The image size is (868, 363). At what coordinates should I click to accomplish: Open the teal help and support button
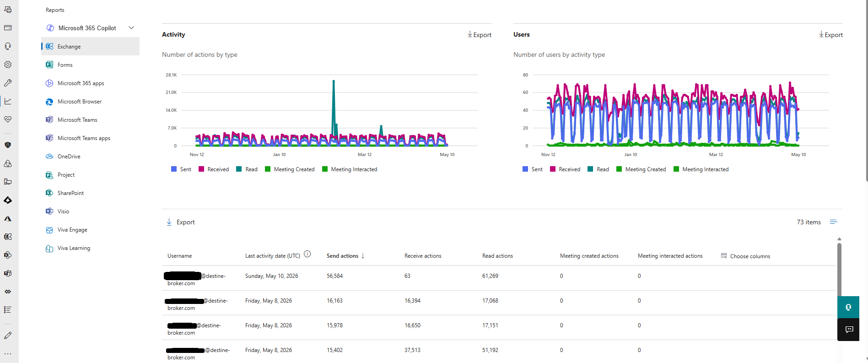(848, 307)
